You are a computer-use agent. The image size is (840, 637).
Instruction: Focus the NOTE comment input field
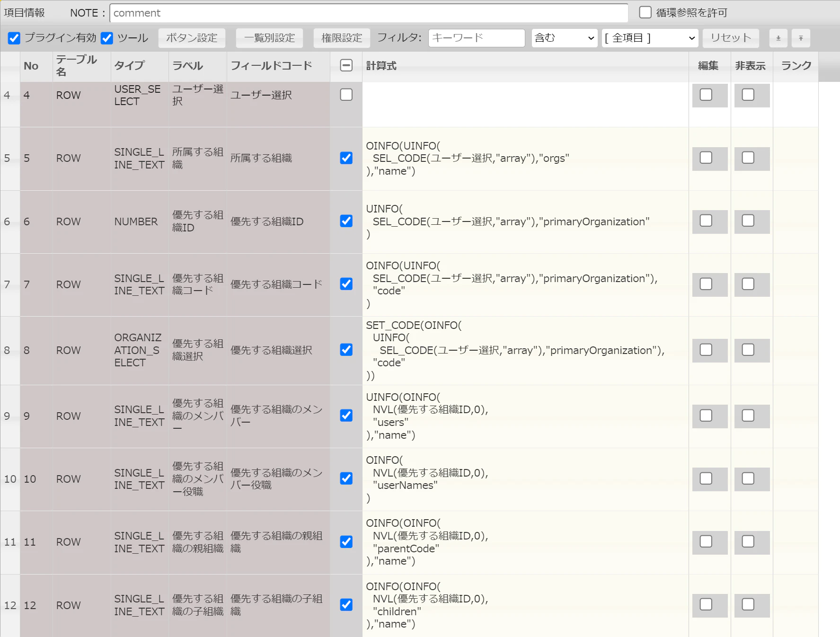coord(369,13)
